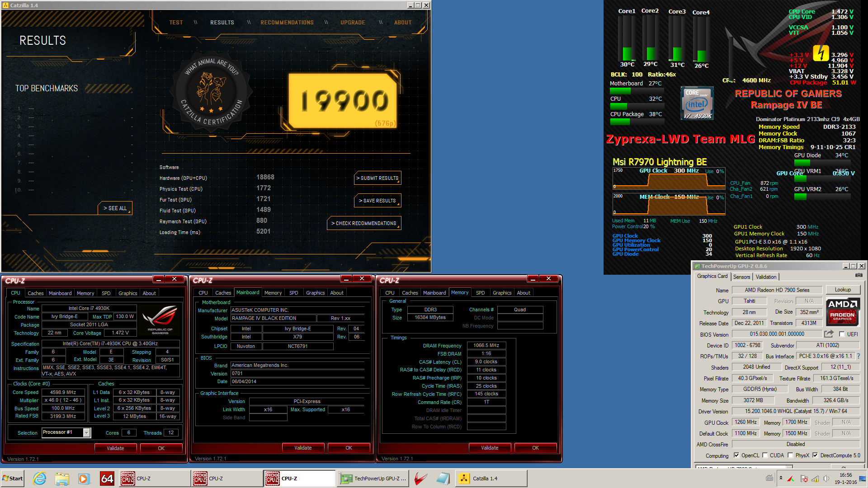Click SAVE RESULTS in Catzilla
The width and height of the screenshot is (868, 488).
(x=378, y=201)
